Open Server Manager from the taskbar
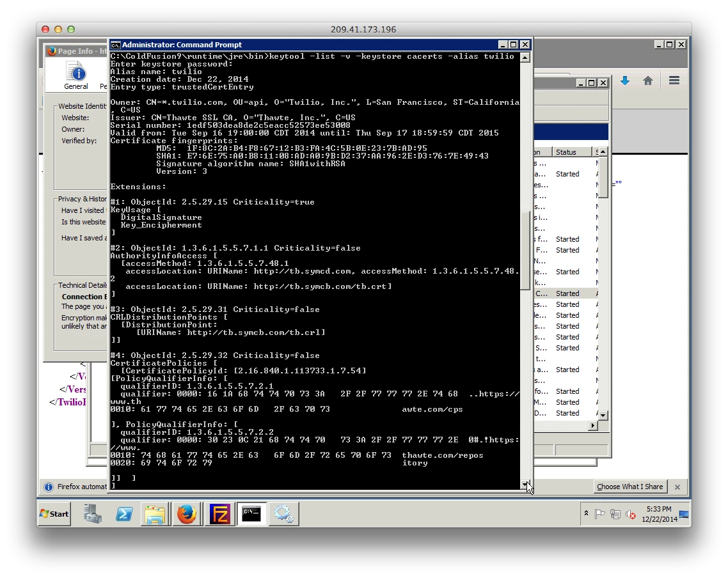The width and height of the screenshot is (728, 578). tap(93, 514)
